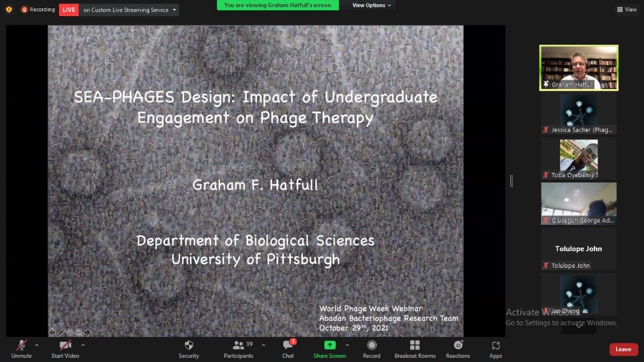
Task: Click the Start Video camera icon
Action: [x=65, y=345]
